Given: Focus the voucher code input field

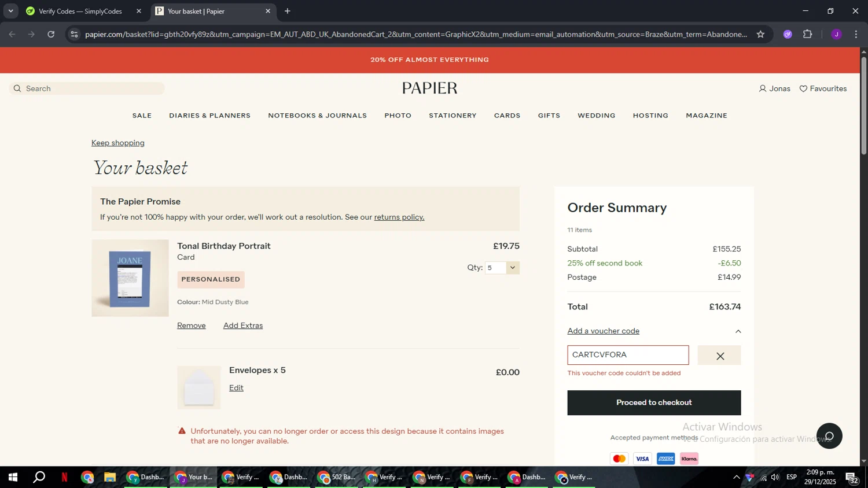Looking at the screenshot, I should pyautogui.click(x=628, y=355).
